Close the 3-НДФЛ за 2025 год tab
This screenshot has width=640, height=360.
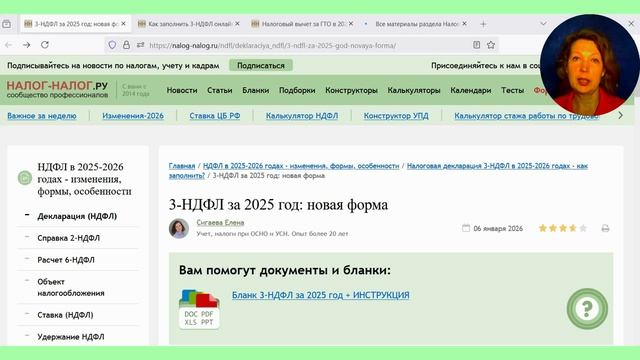point(124,24)
